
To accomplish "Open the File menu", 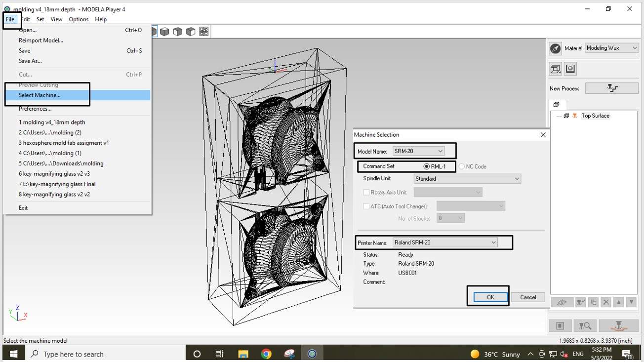I will 10,19.
